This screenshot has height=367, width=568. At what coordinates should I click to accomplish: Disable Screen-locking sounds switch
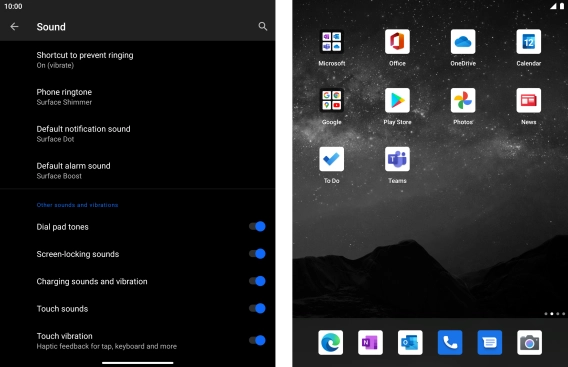(257, 254)
